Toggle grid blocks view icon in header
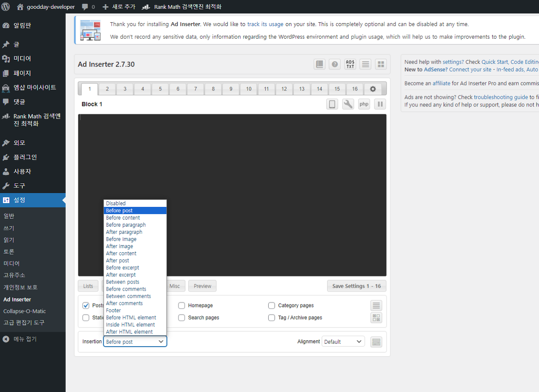Screen dimensions: 539x392 pos(381,64)
